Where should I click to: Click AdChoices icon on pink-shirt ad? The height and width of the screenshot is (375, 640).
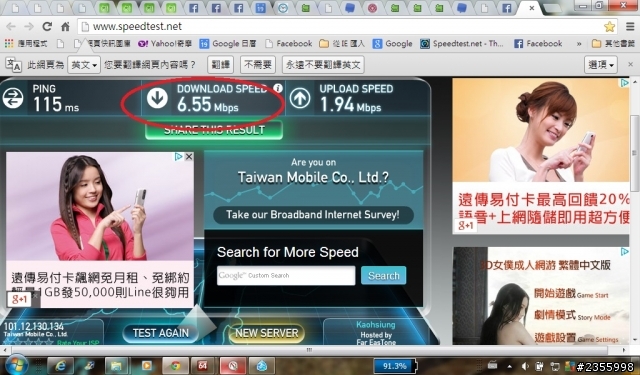[x=179, y=157]
